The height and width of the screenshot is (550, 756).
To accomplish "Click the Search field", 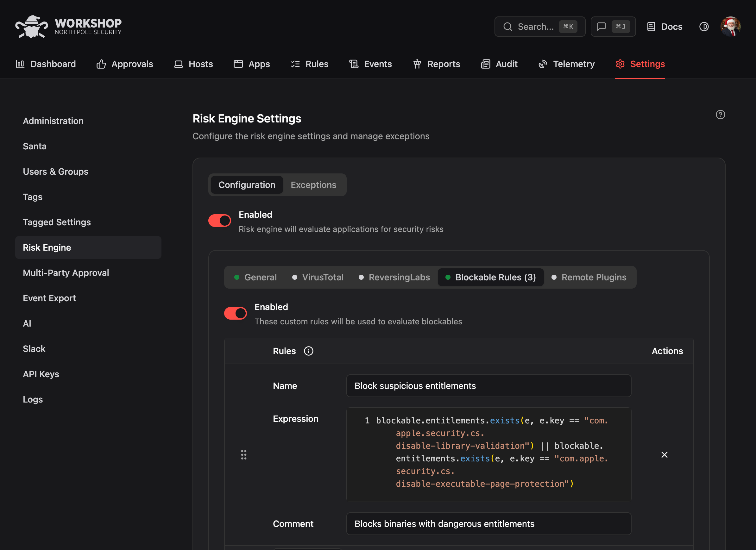I will coord(540,27).
